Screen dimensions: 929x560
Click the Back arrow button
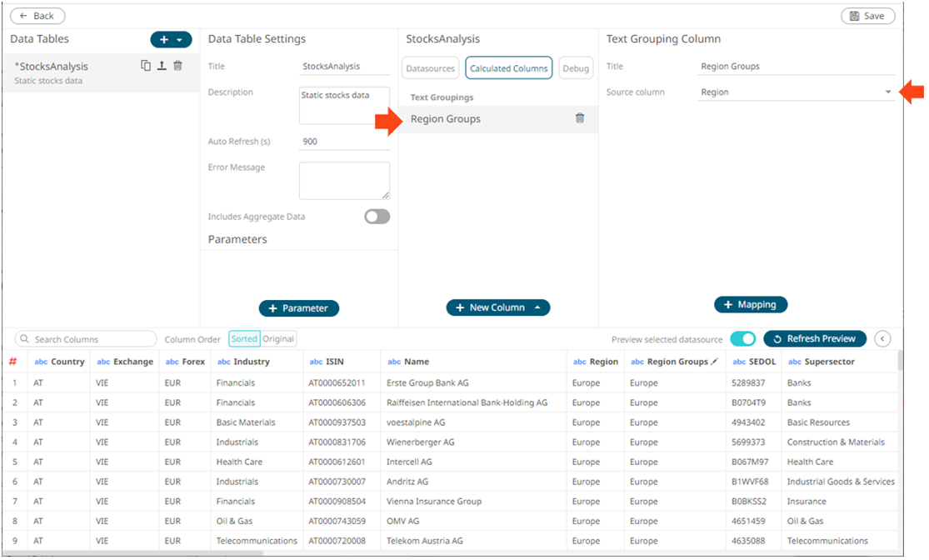(37, 16)
